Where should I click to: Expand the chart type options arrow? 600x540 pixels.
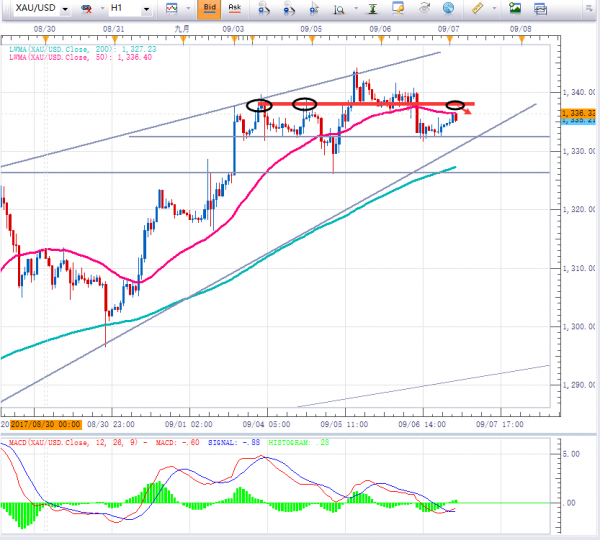click(x=188, y=8)
